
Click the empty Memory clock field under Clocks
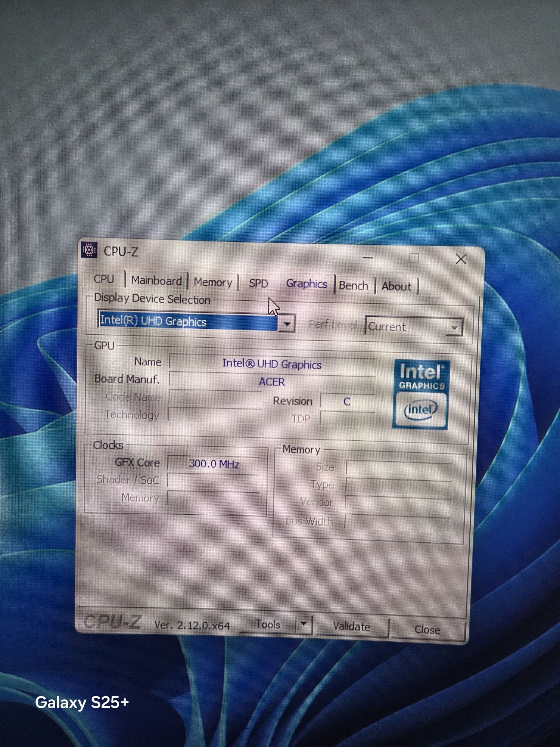coord(214,499)
